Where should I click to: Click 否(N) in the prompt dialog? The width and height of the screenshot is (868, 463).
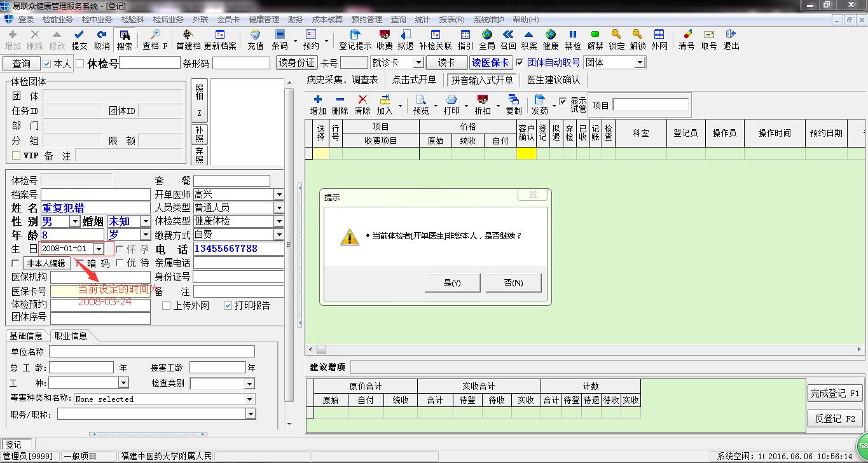tap(513, 283)
